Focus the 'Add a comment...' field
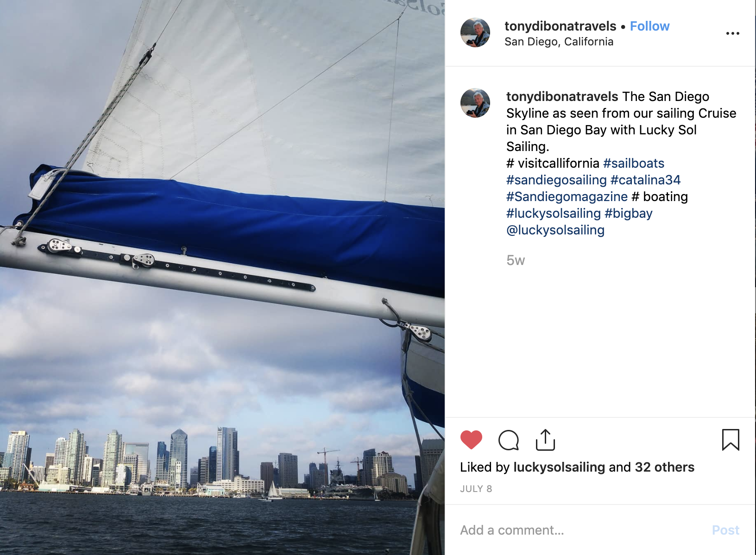 click(x=581, y=530)
